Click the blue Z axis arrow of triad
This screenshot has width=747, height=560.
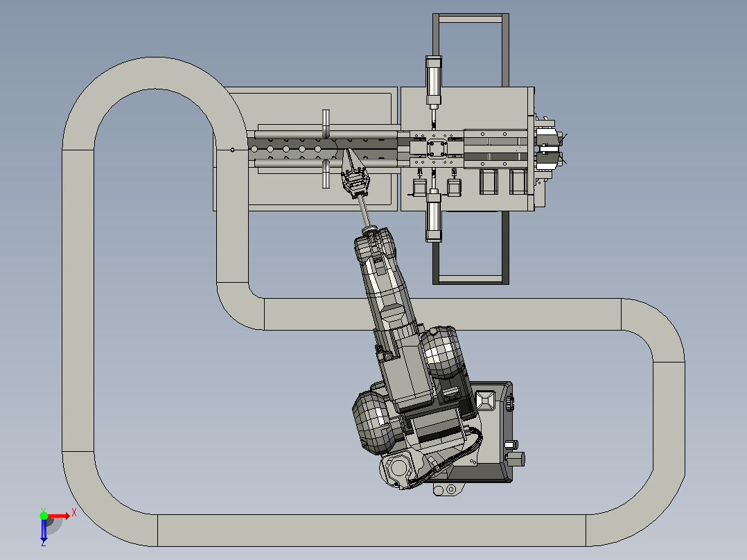tap(44, 530)
